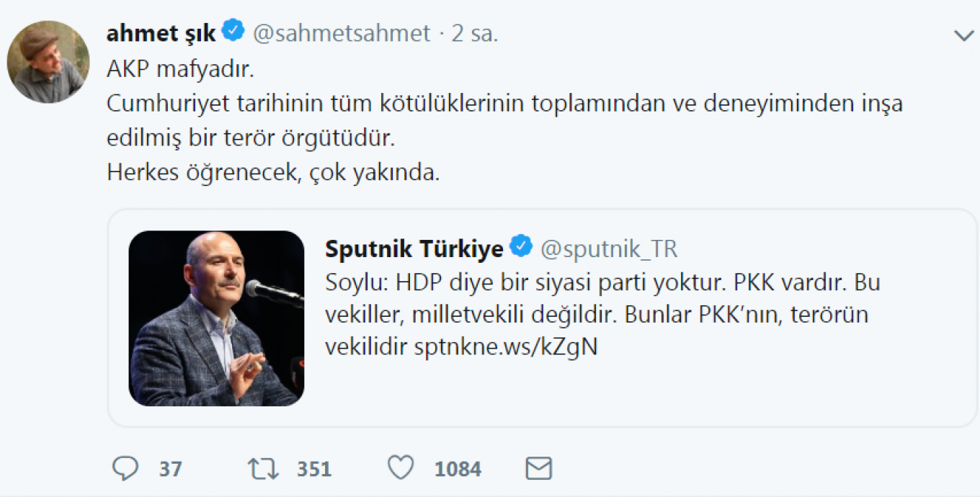The image size is (980, 497).
Task: Click the like count 1084
Action: click(x=457, y=470)
